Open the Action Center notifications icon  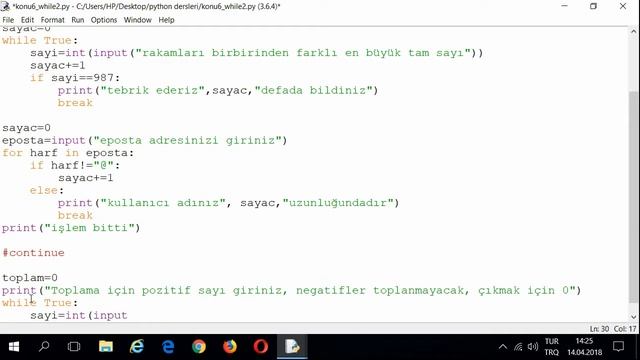point(618,347)
